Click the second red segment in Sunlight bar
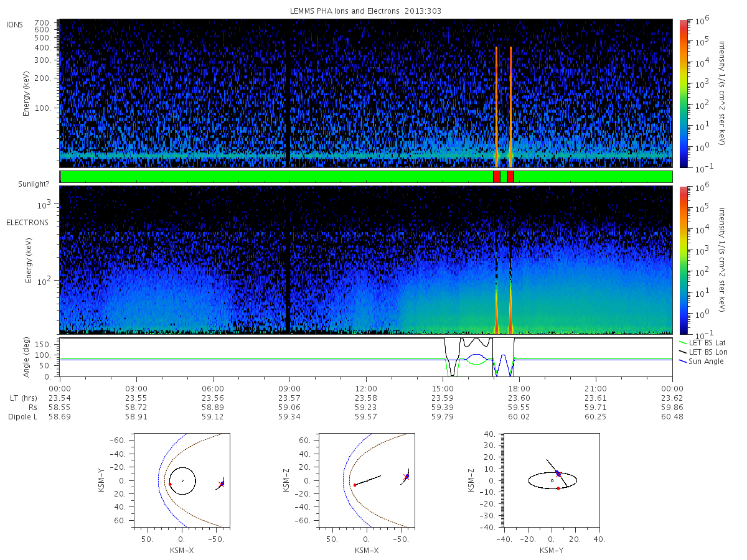This screenshot has width=747, height=560. coord(510,177)
